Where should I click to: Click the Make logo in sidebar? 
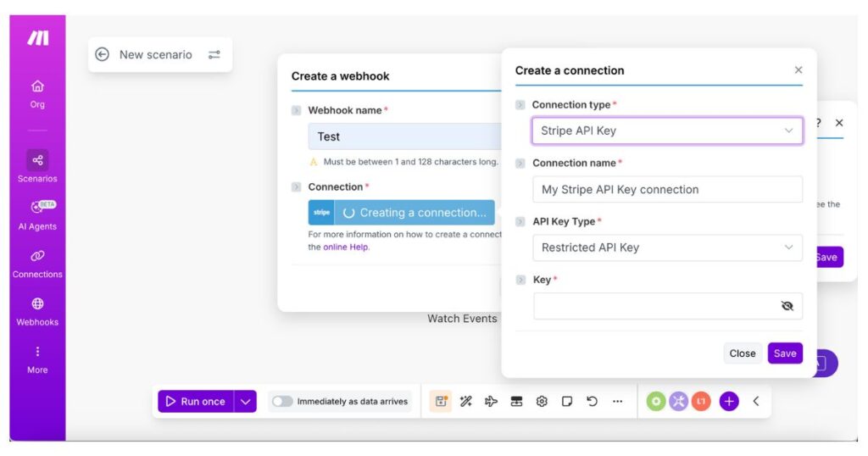[x=37, y=37]
